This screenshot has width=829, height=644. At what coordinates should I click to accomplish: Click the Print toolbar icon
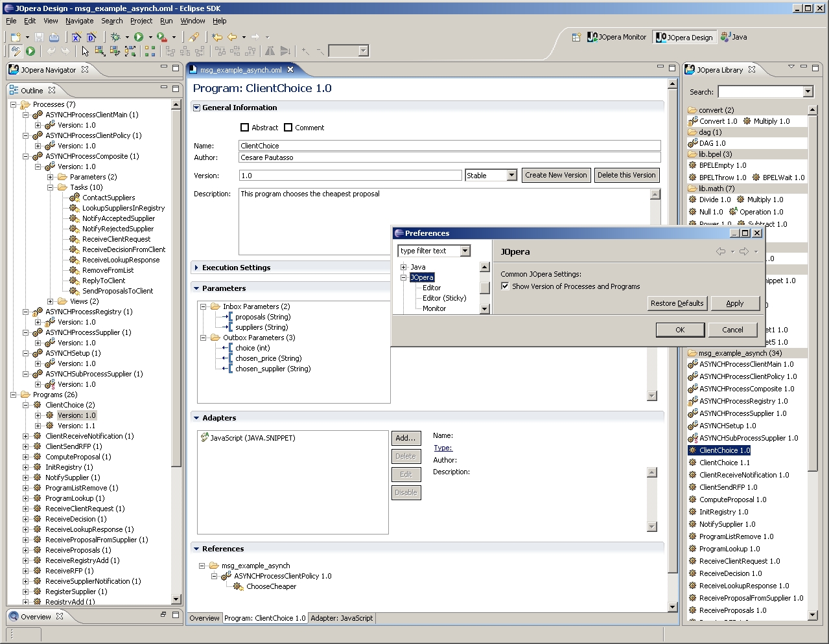pyautogui.click(x=54, y=38)
